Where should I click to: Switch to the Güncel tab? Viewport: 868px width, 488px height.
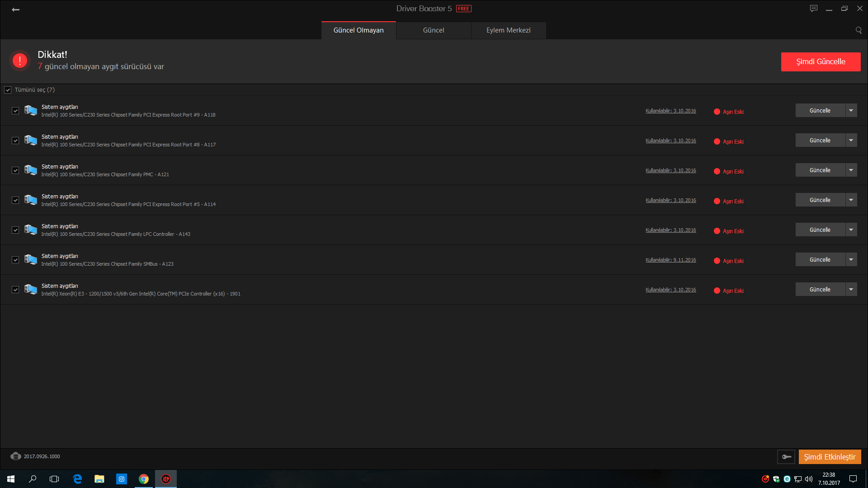pos(434,30)
